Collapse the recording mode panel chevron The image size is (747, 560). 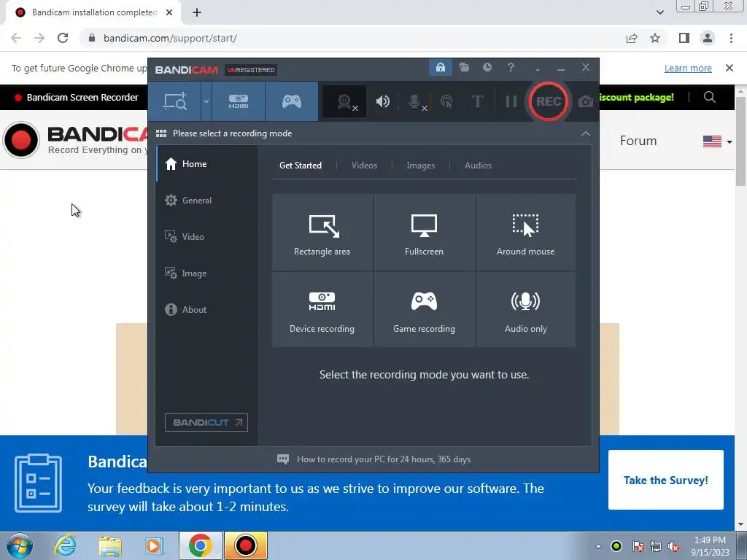[x=586, y=134]
